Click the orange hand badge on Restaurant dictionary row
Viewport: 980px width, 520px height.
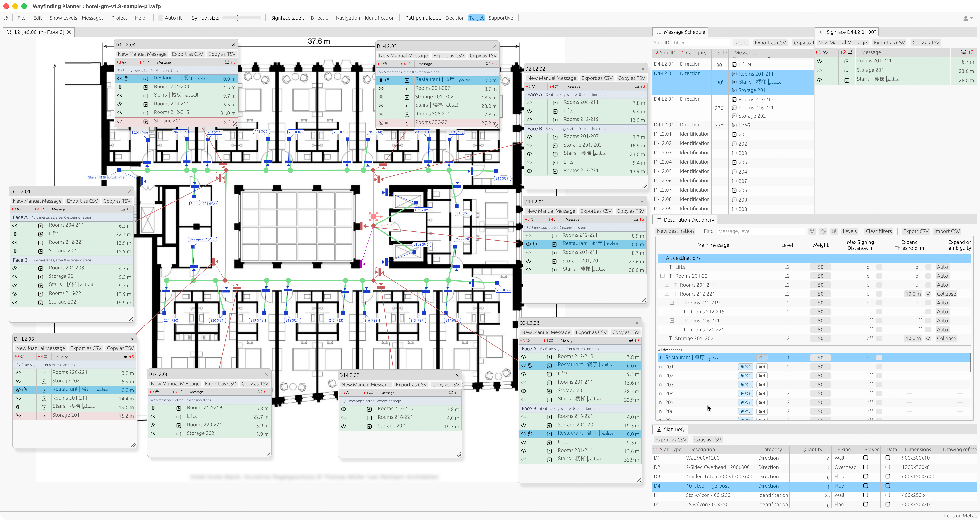click(762, 358)
